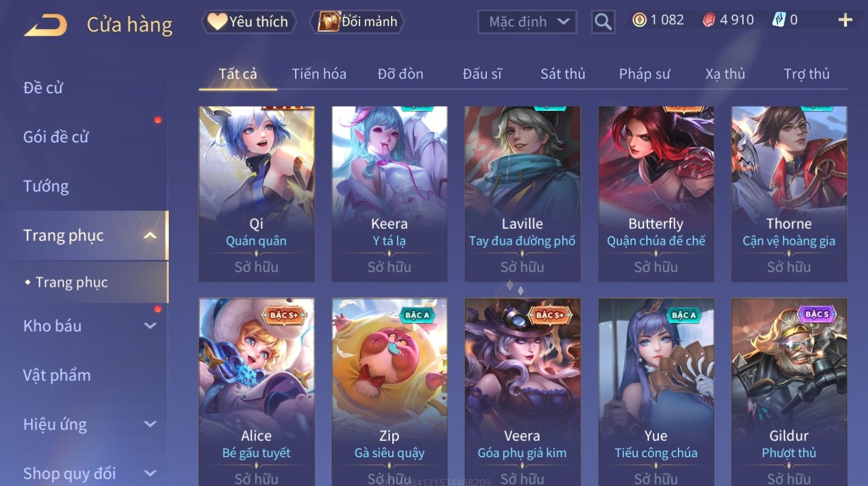Open the Mặc định sort dropdown
The image size is (868, 486).
pyautogui.click(x=527, y=22)
